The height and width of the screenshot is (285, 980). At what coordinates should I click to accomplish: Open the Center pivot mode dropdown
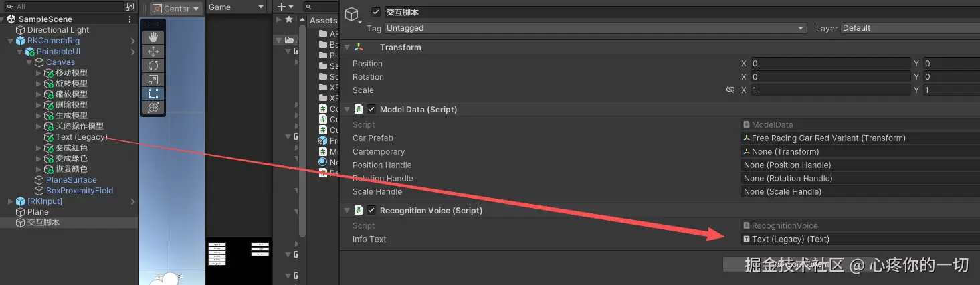point(176,9)
